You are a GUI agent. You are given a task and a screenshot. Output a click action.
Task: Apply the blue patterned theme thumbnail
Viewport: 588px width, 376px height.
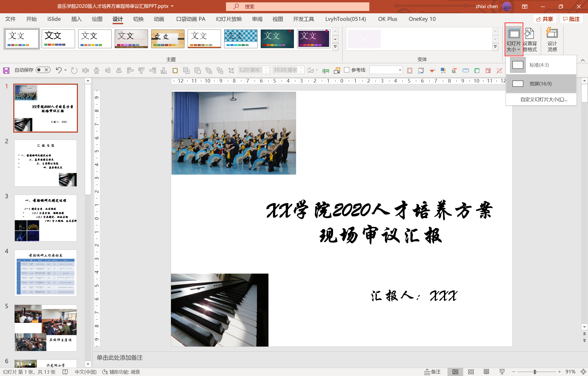[x=241, y=39]
